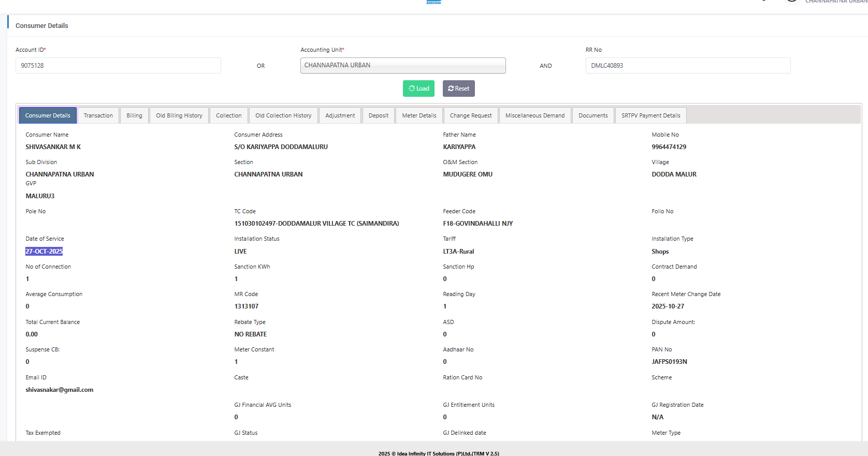Screen dimensions: 868x456
Task: Switch to the Transaction tab
Action: pos(98,115)
